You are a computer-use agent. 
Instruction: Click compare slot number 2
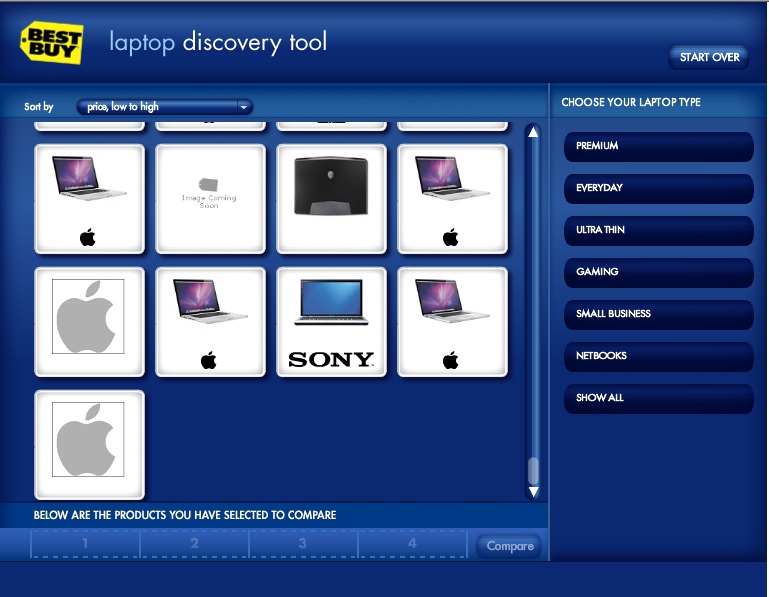[195, 544]
